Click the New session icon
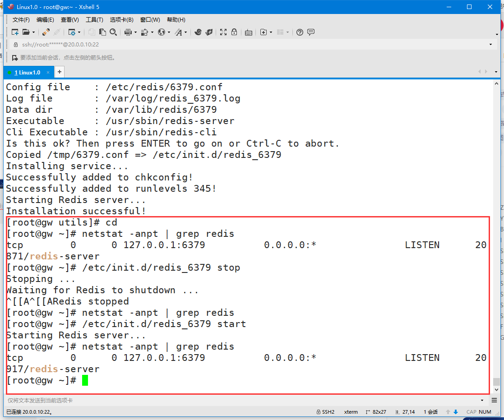 15,32
